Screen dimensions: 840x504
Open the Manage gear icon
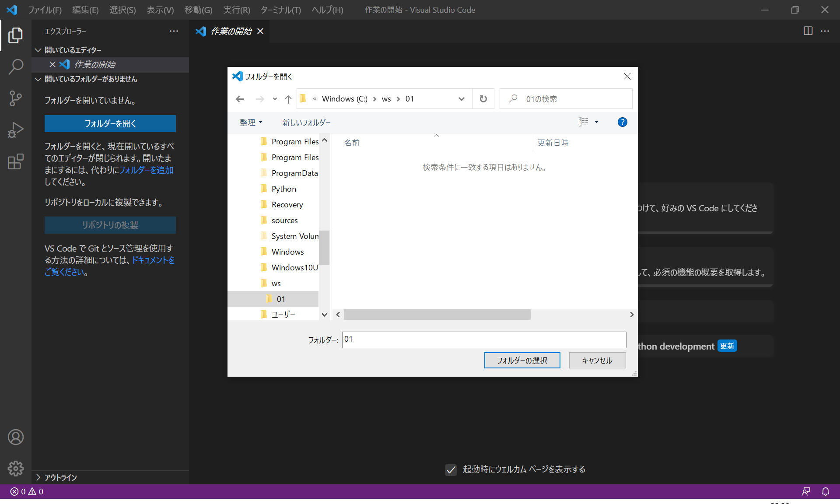pyautogui.click(x=16, y=469)
